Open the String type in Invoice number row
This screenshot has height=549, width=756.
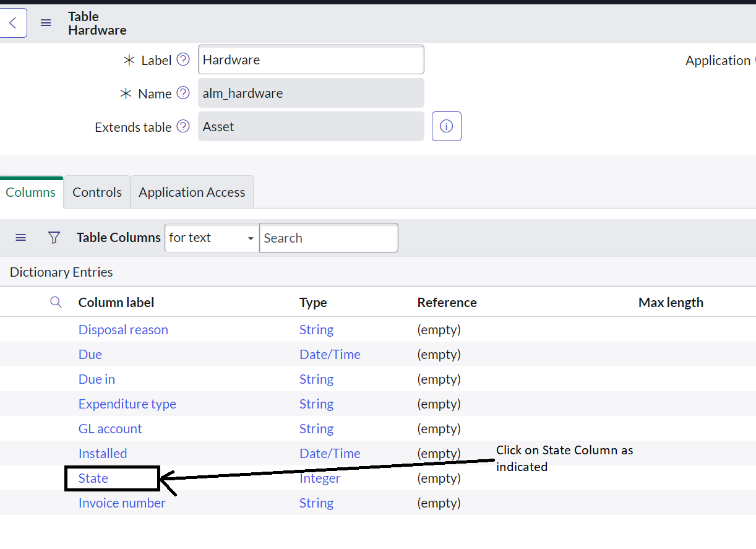(x=316, y=503)
